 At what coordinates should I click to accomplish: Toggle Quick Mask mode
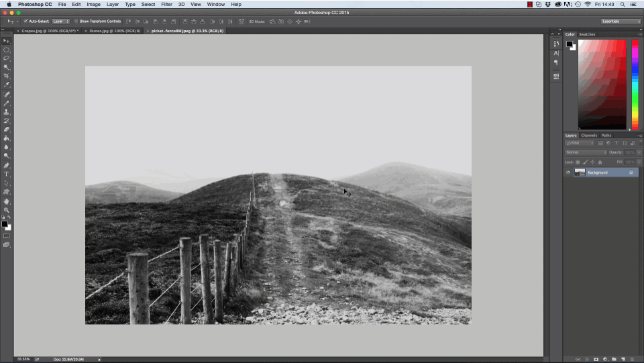tap(6, 236)
